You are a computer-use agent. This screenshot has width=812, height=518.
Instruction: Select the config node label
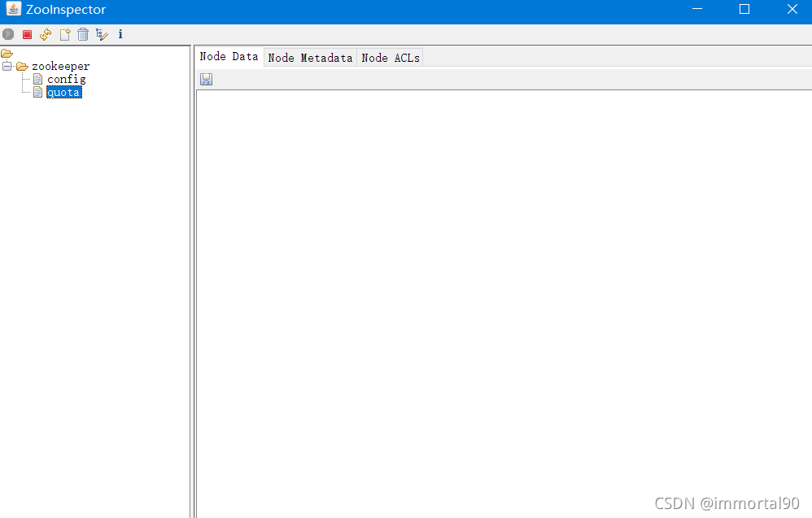(66, 79)
